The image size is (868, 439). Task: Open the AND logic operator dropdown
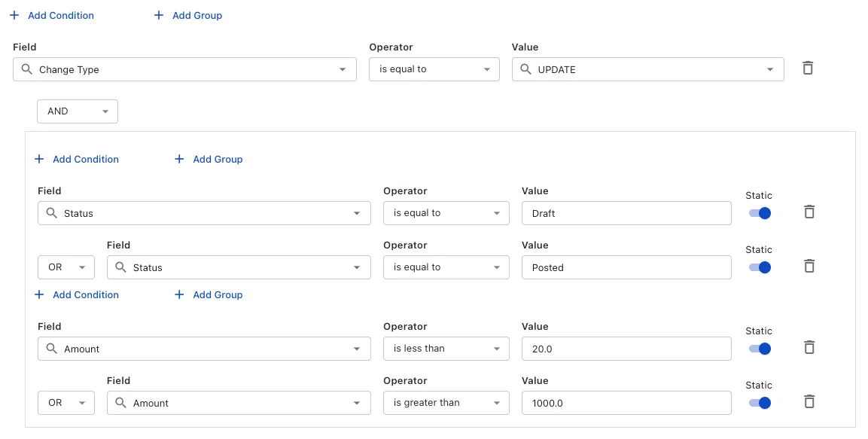78,111
